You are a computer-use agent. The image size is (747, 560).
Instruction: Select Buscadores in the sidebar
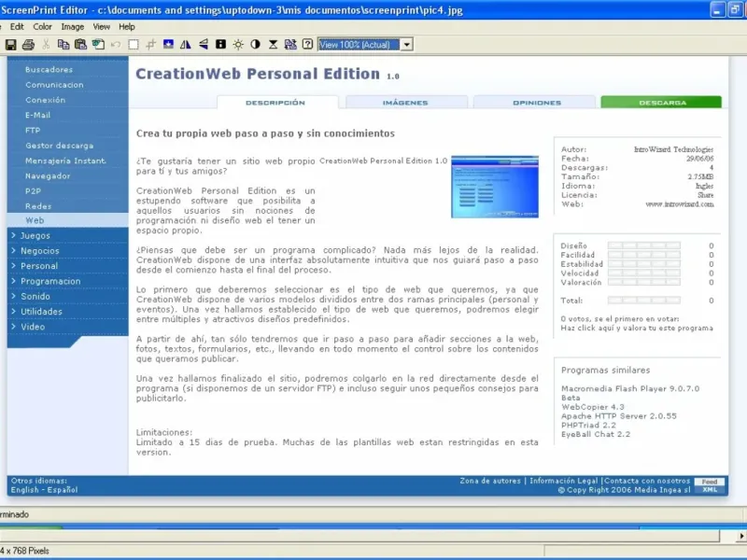(x=49, y=69)
